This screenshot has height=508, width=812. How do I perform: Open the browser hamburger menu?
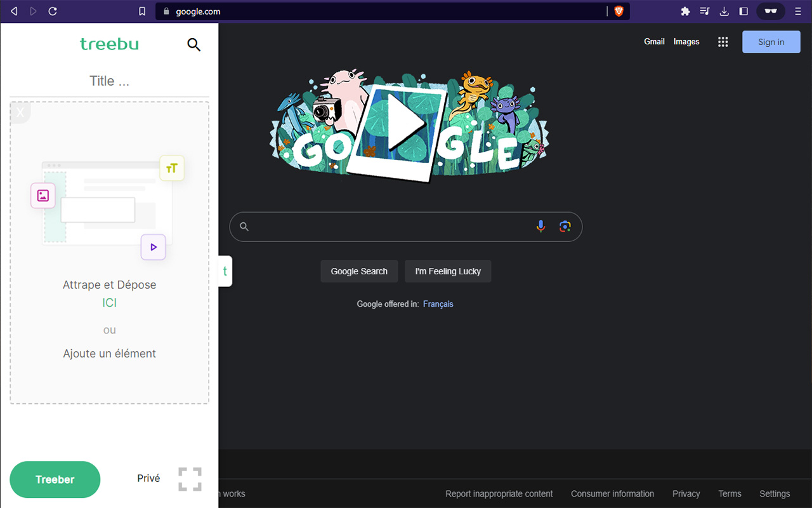798,11
